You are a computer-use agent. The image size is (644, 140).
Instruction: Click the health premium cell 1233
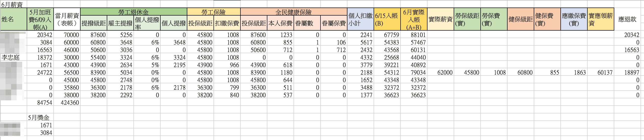(280, 35)
